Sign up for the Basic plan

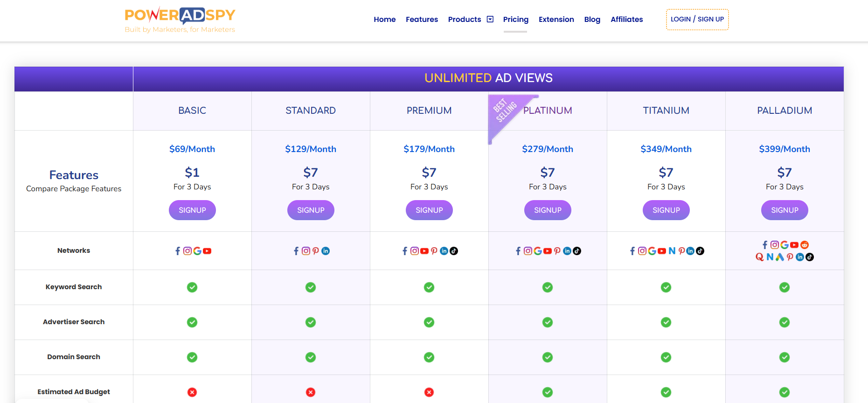point(192,210)
